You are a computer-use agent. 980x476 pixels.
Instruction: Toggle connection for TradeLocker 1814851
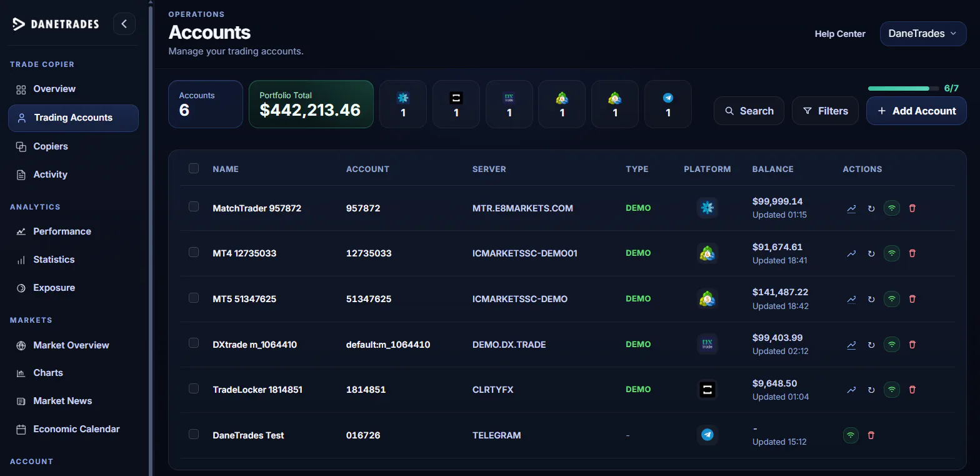click(x=892, y=390)
